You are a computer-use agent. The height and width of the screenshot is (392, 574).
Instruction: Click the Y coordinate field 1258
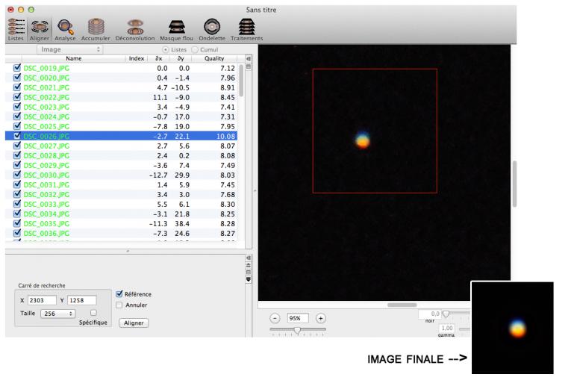coord(82,300)
